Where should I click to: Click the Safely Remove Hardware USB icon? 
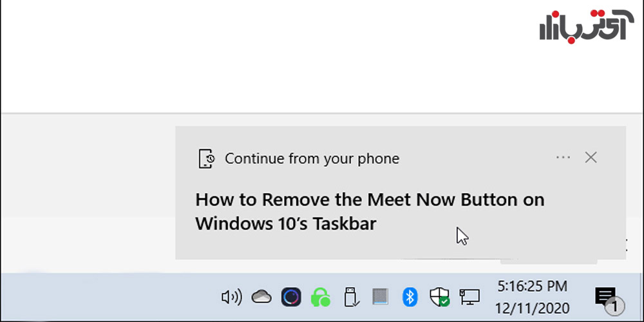point(351,297)
